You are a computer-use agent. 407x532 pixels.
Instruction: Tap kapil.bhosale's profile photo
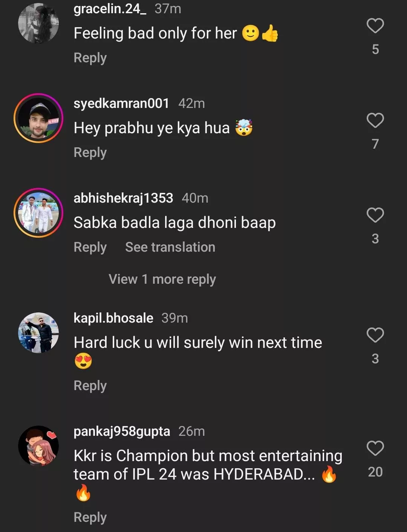pyautogui.click(x=38, y=333)
